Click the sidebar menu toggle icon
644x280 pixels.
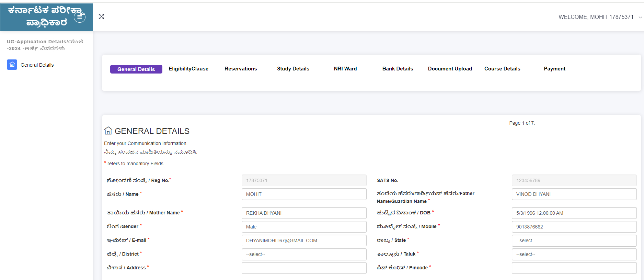click(80, 17)
